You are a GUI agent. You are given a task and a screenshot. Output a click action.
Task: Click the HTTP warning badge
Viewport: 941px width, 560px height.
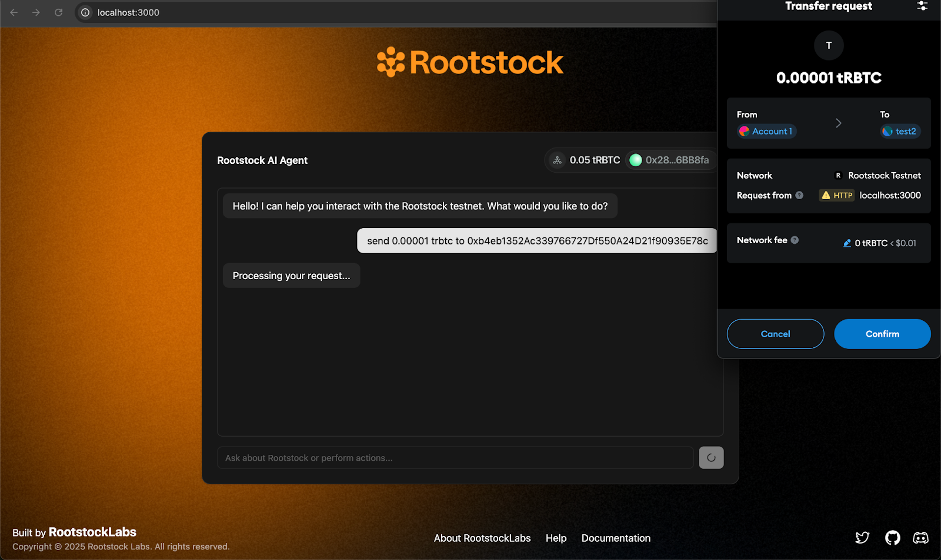(837, 196)
